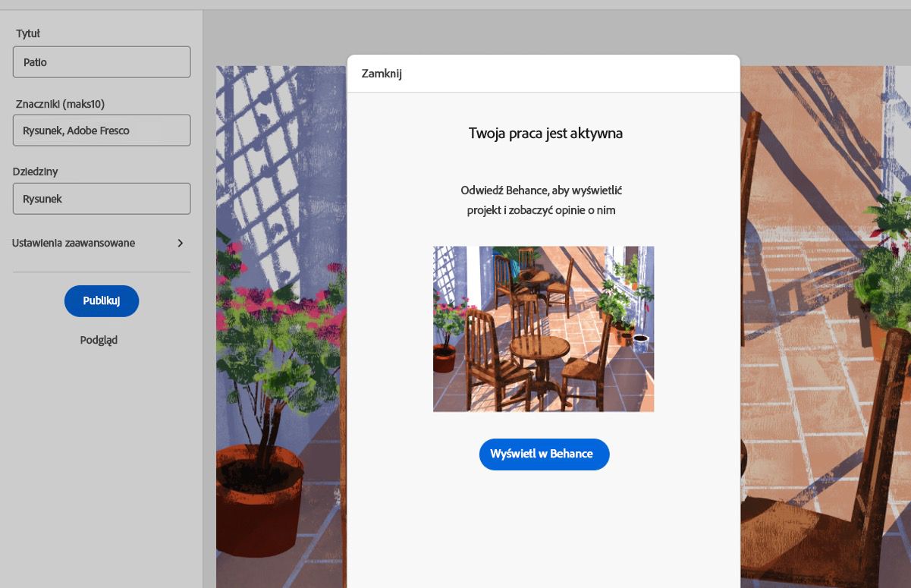Click the Znaczniki tags input field
The width and height of the screenshot is (911, 588).
pyautogui.click(x=101, y=130)
